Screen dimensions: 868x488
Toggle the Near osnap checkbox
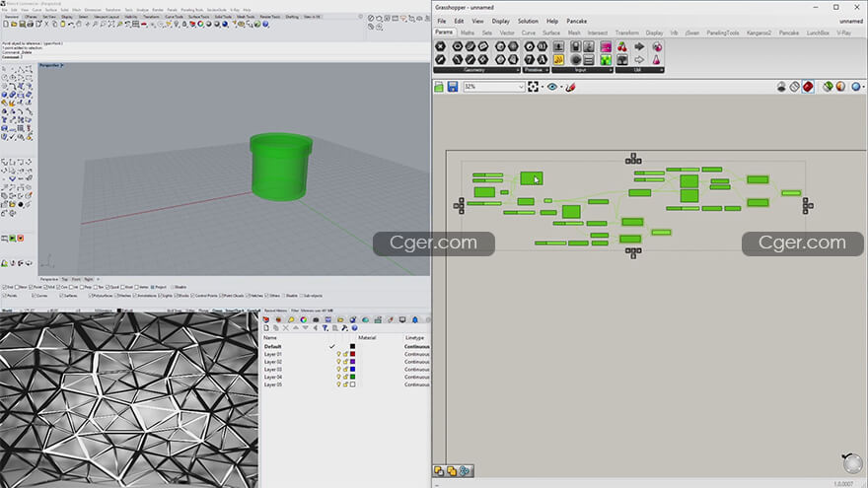point(17,287)
